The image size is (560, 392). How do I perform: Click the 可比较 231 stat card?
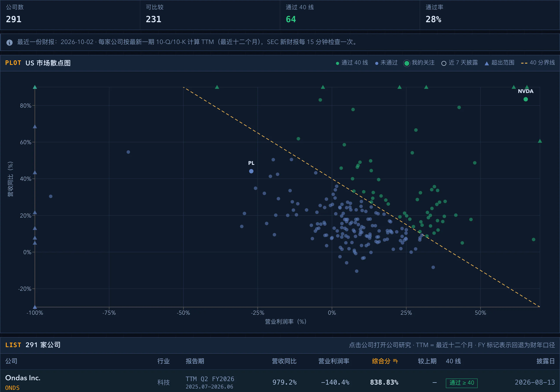(x=210, y=15)
